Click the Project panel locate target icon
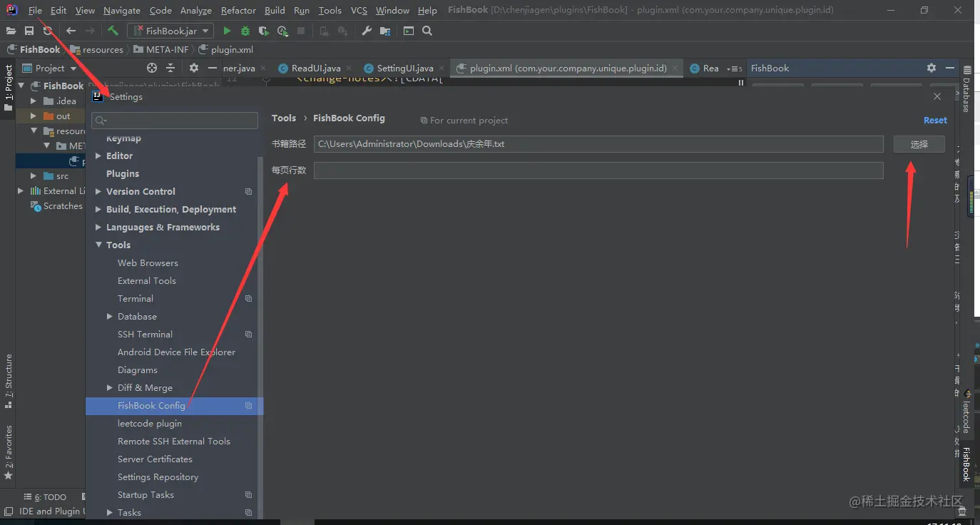Viewport: 980px width, 525px height. [152, 68]
